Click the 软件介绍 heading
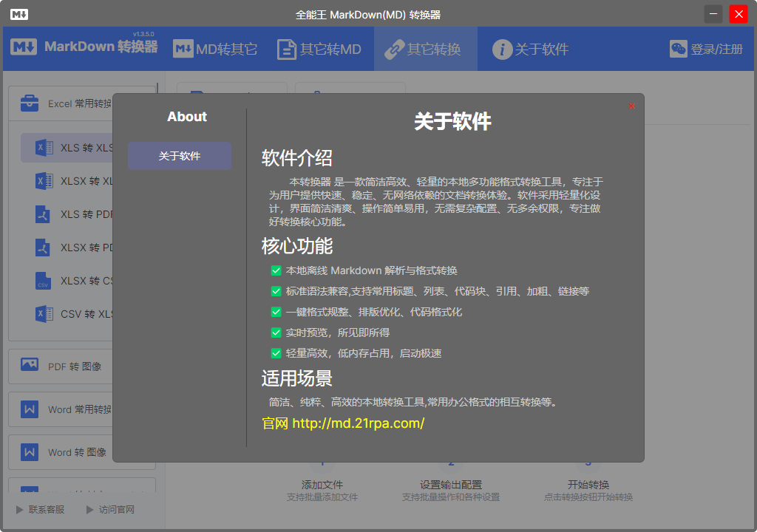The height and width of the screenshot is (532, 757). pyautogui.click(x=297, y=158)
